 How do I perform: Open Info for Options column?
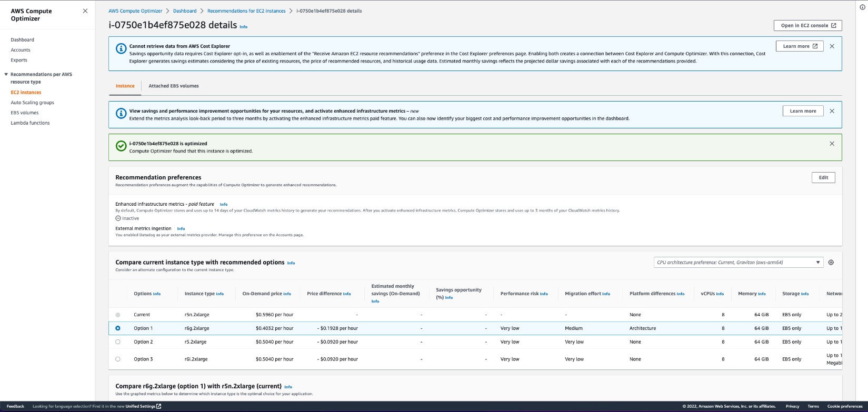pyautogui.click(x=157, y=294)
